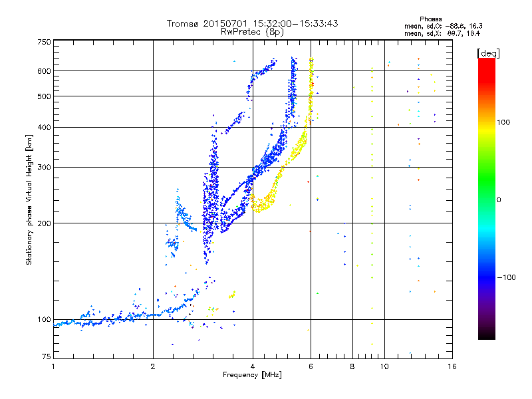532x399 pixels.
Task: Click the x-axis tick label '10'
Action: click(x=384, y=366)
